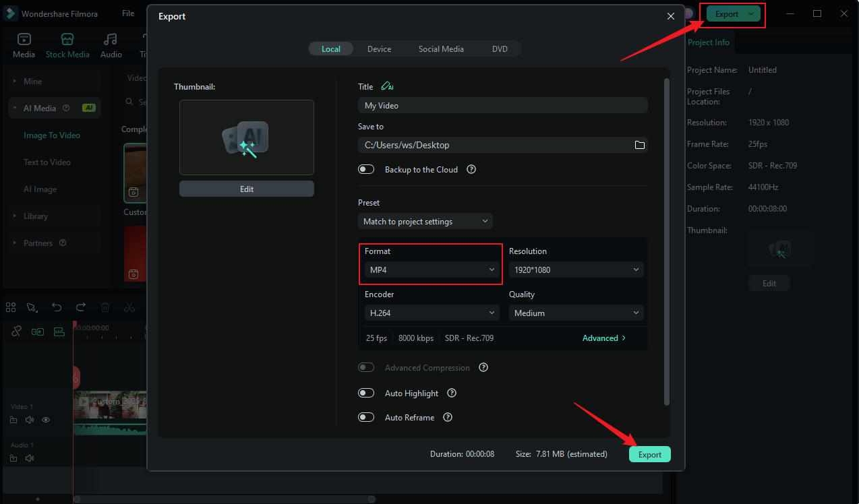Open the folder browser for Save to path
Viewport: 859px width, 504px height.
[640, 145]
